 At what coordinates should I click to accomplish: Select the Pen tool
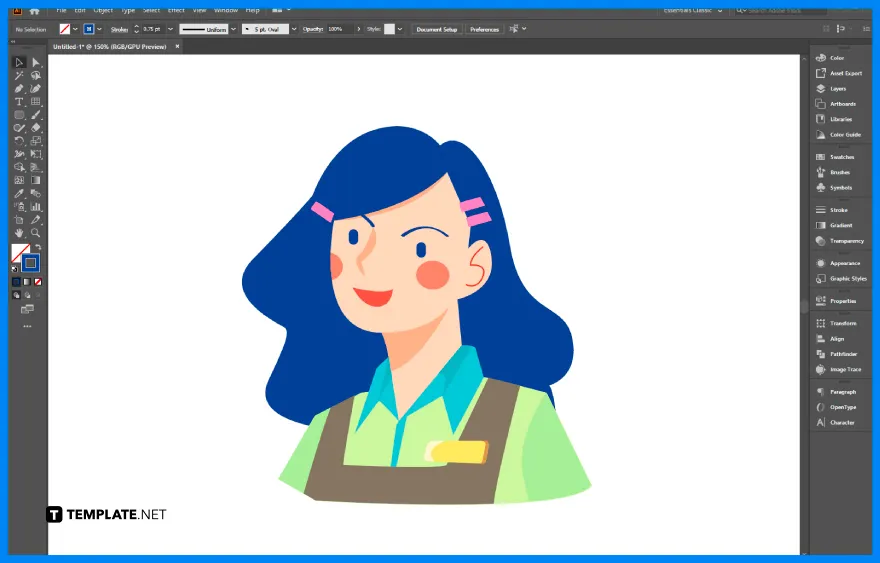click(x=19, y=89)
